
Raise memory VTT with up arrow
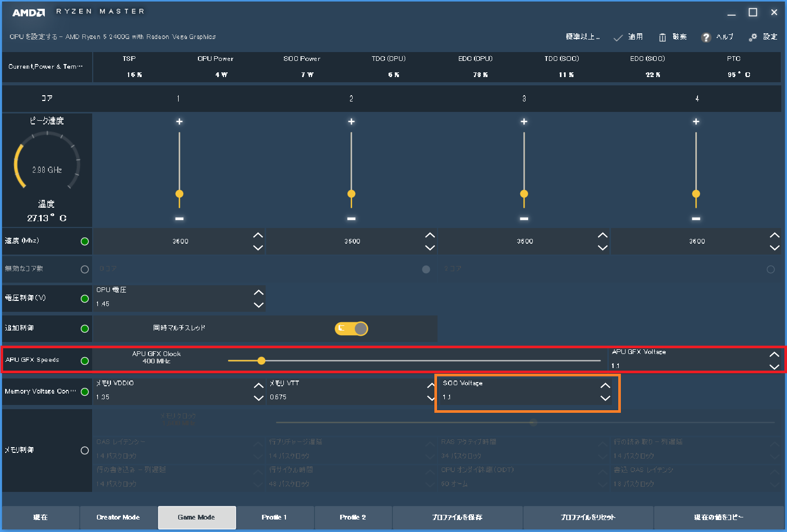tap(431, 386)
